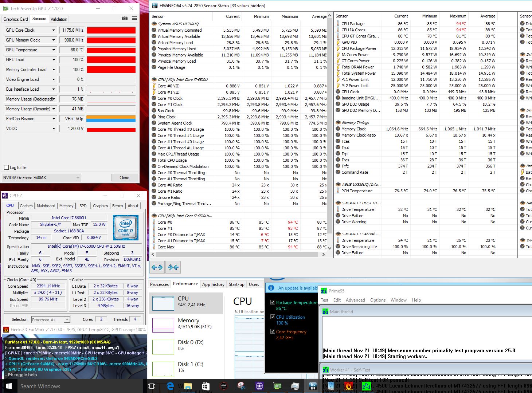Switch to Prime95 via its taskbar icon
Viewport: 532px width, 393px height.
pos(366,386)
